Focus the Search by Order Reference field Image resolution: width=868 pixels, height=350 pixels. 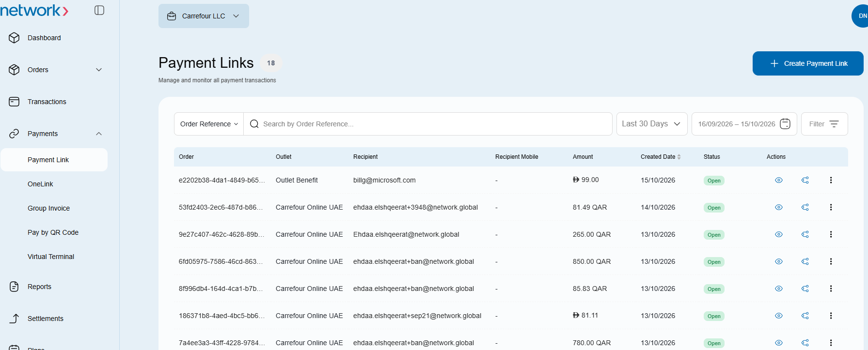tap(428, 124)
